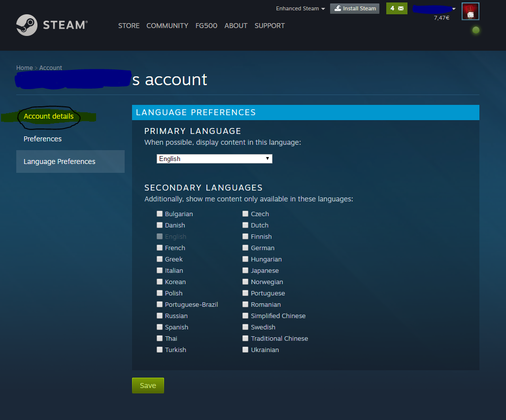The width and height of the screenshot is (506, 420).
Task: Check the Korean language checkbox
Action: click(160, 282)
